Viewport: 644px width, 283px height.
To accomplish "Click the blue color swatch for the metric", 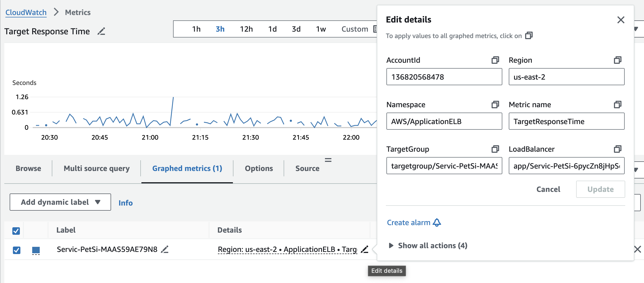I will point(36,250).
